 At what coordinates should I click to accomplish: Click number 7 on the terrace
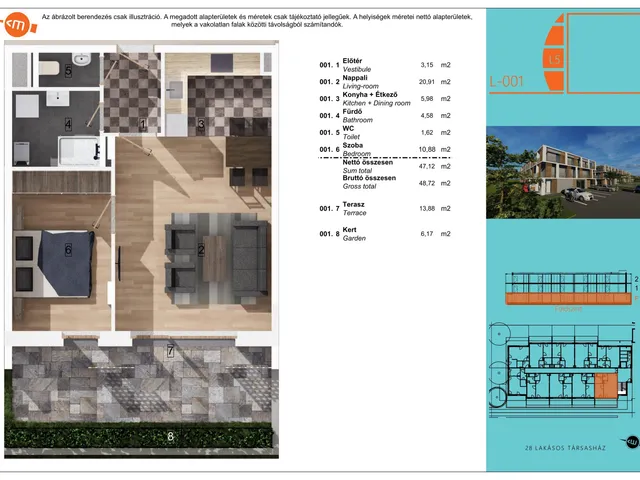pyautogui.click(x=170, y=351)
